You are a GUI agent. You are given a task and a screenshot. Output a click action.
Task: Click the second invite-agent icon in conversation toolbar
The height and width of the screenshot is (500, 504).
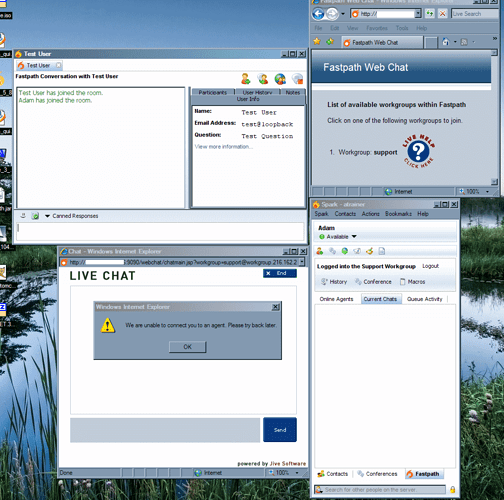point(263,79)
